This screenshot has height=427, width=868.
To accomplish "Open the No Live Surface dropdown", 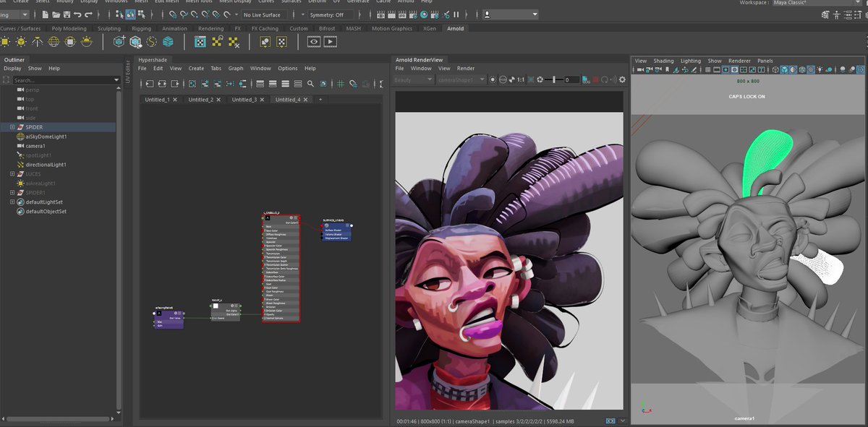I will 265,14.
